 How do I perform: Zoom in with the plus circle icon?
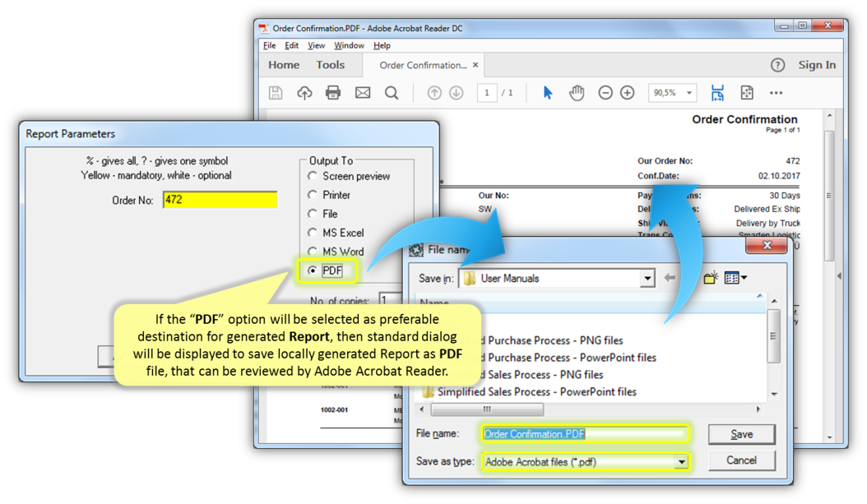click(x=627, y=93)
